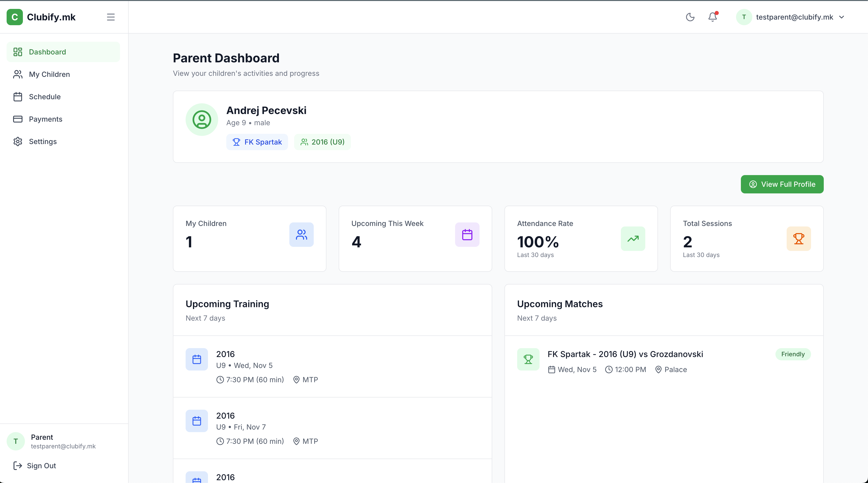Collapse the sidebar using the hamburger icon
Viewport: 868px width, 483px height.
tap(111, 17)
